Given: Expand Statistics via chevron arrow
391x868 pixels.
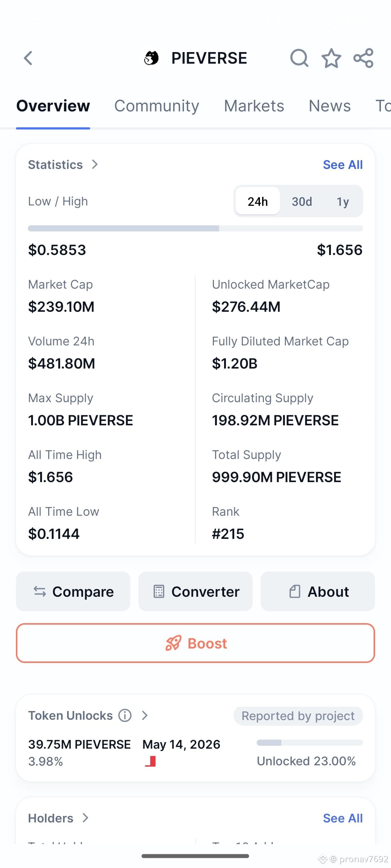Looking at the screenshot, I should 95,165.
